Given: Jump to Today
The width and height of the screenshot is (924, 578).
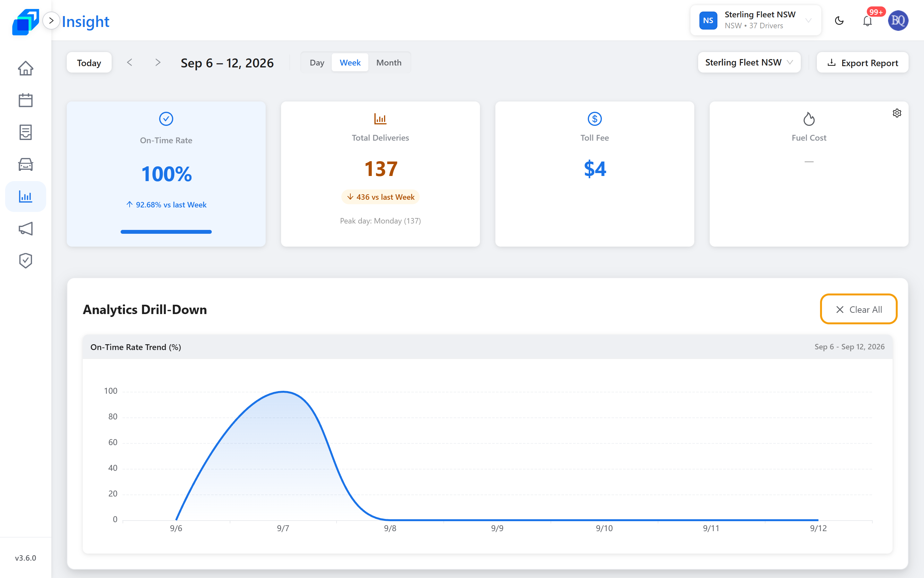Looking at the screenshot, I should pos(89,63).
